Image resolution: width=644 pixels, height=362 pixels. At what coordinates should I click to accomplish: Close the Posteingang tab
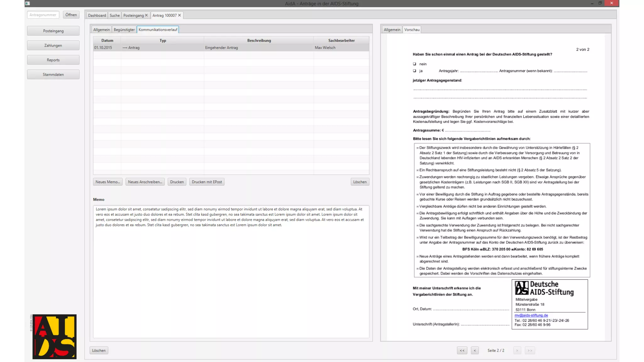click(146, 15)
